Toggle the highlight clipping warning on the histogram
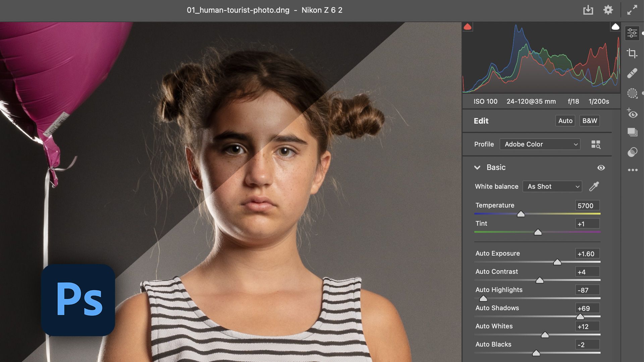644x362 pixels. (616, 26)
